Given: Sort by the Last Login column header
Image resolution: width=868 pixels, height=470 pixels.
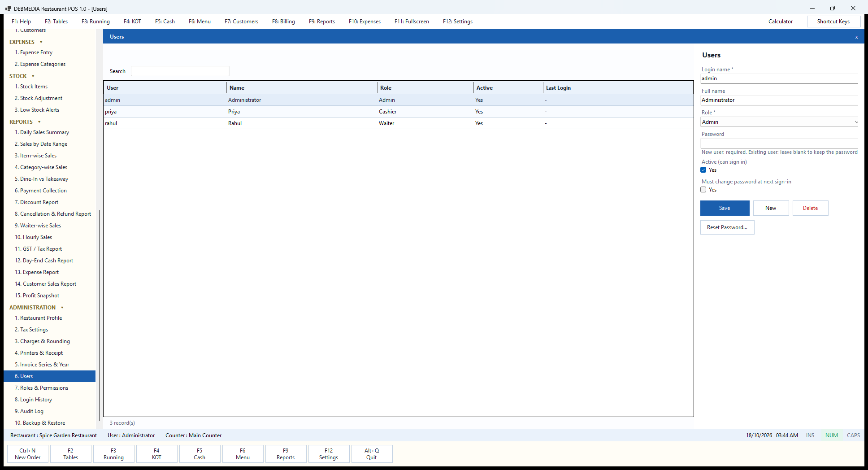Looking at the screenshot, I should pyautogui.click(x=618, y=88).
